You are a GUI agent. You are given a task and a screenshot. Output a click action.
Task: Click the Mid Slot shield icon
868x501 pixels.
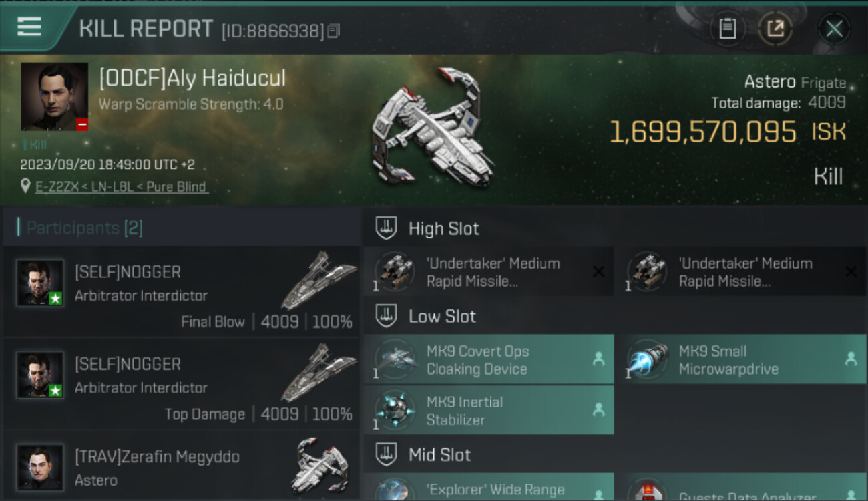pos(386,455)
